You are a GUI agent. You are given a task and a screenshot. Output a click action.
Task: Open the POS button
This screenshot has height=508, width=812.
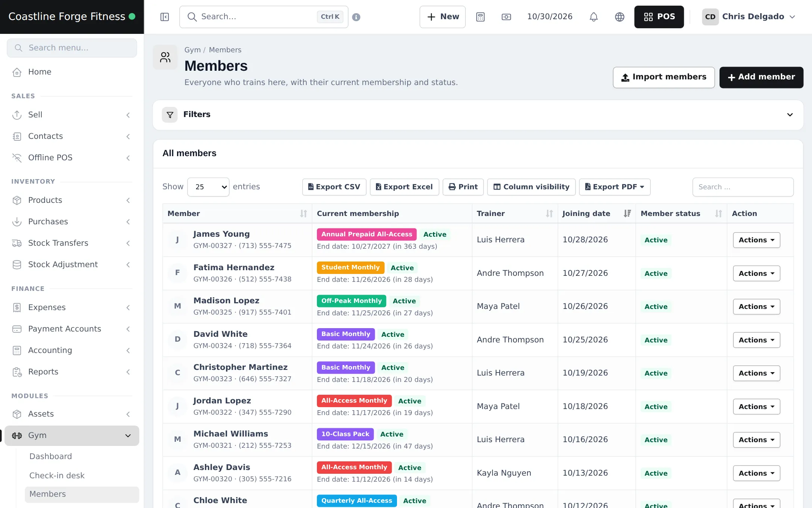(x=659, y=17)
